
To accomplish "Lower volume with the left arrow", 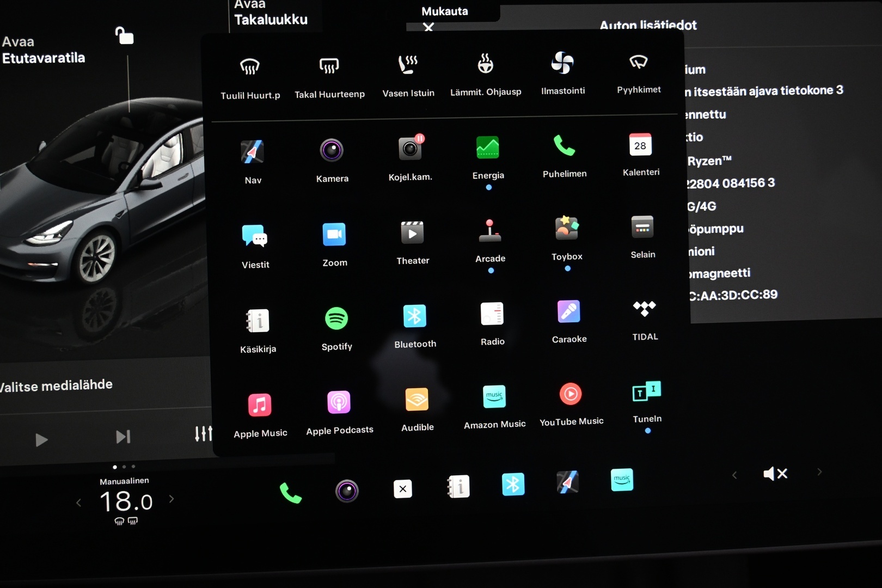I will click(x=734, y=475).
